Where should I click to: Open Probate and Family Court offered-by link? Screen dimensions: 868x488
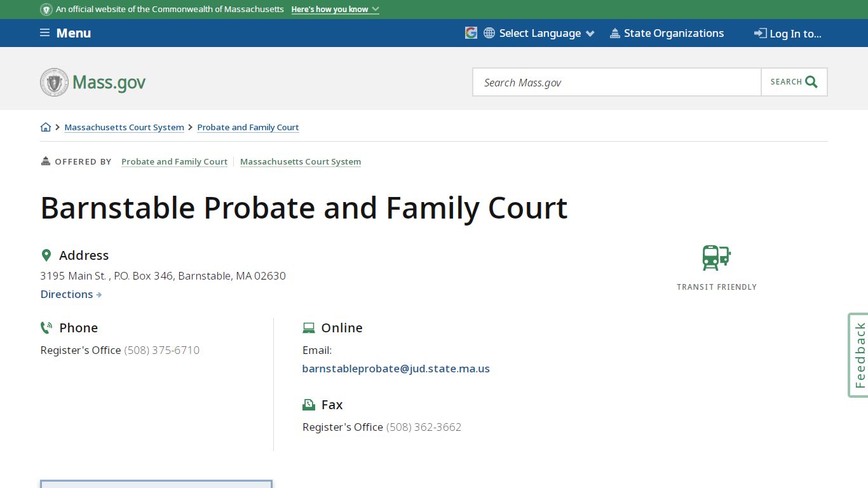(x=174, y=161)
